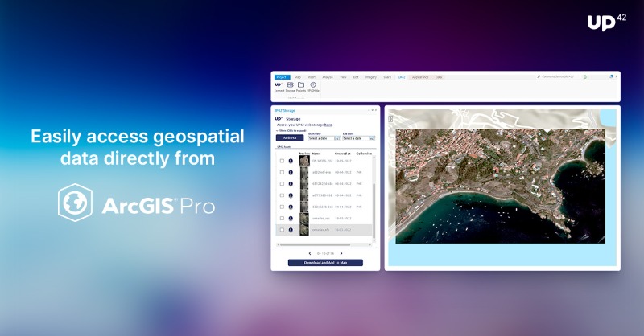644x336 pixels.
Task: Click the Collection column header
Action: click(364, 154)
